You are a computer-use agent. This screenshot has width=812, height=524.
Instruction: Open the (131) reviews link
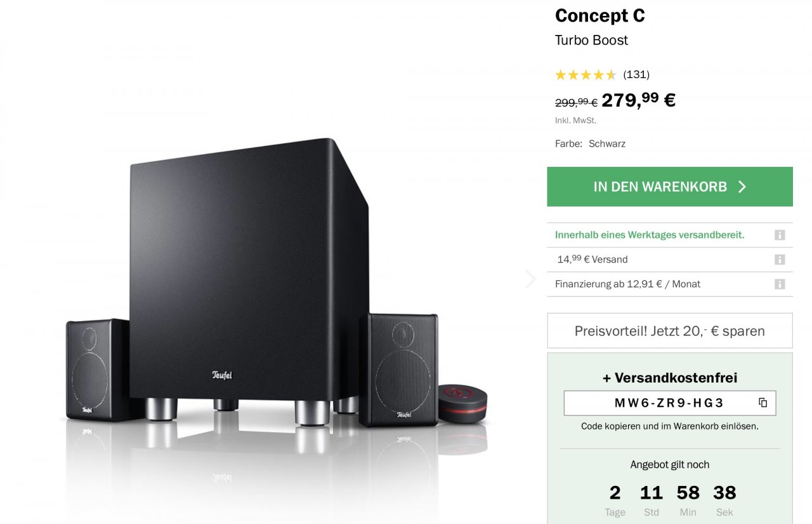636,75
